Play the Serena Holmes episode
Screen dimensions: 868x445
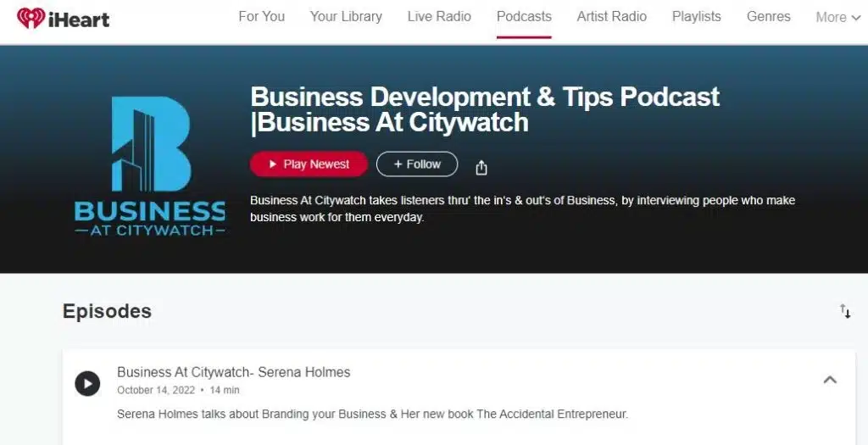click(x=87, y=384)
